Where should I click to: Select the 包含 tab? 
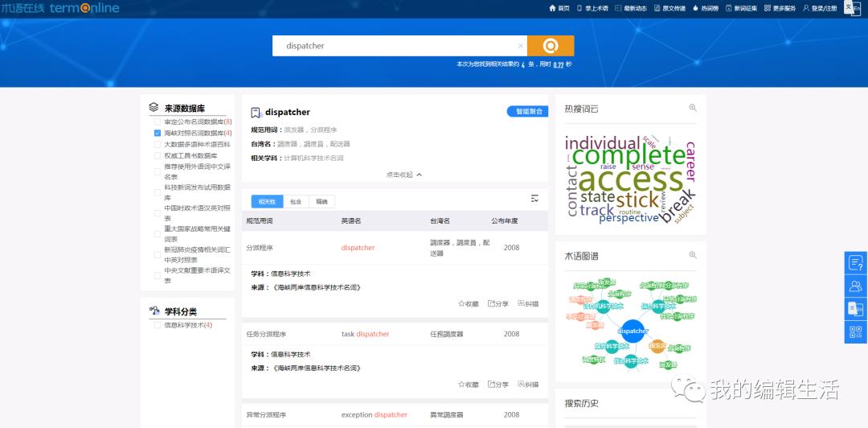296,202
